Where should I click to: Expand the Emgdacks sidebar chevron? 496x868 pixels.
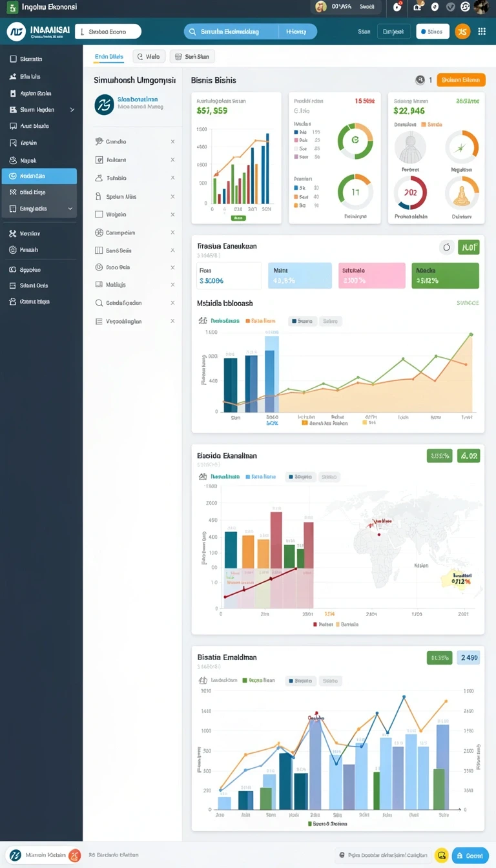(70, 209)
